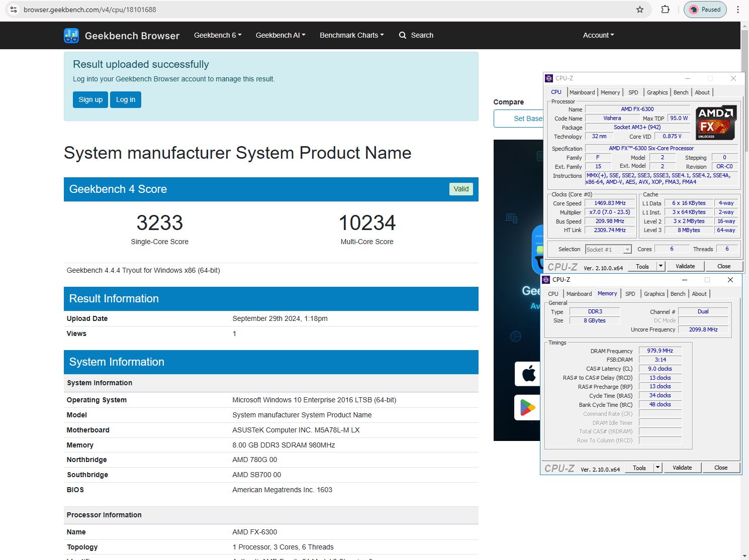Click the Sign up button
The height and width of the screenshot is (560, 749).
tap(90, 99)
